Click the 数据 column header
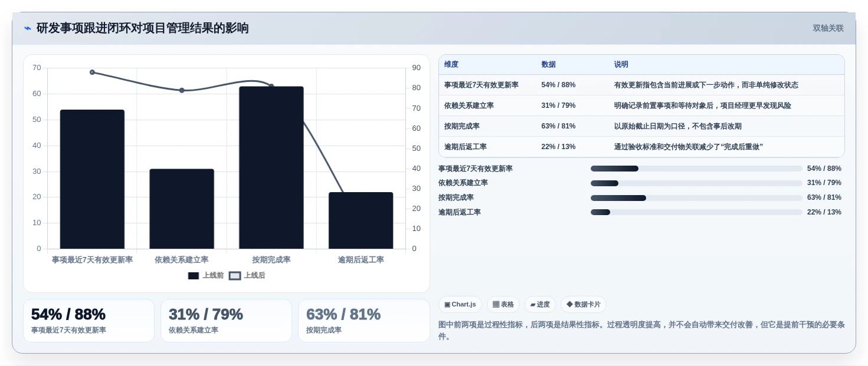 [x=549, y=65]
